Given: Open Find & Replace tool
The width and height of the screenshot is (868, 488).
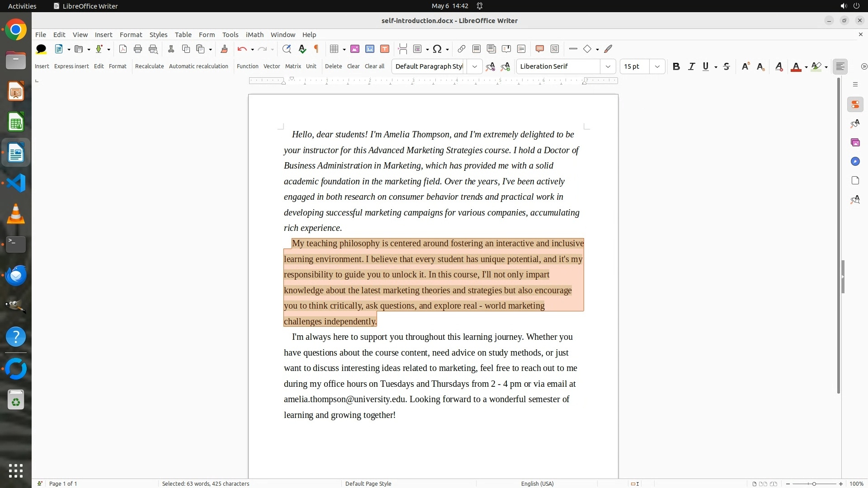Looking at the screenshot, I should click(286, 49).
